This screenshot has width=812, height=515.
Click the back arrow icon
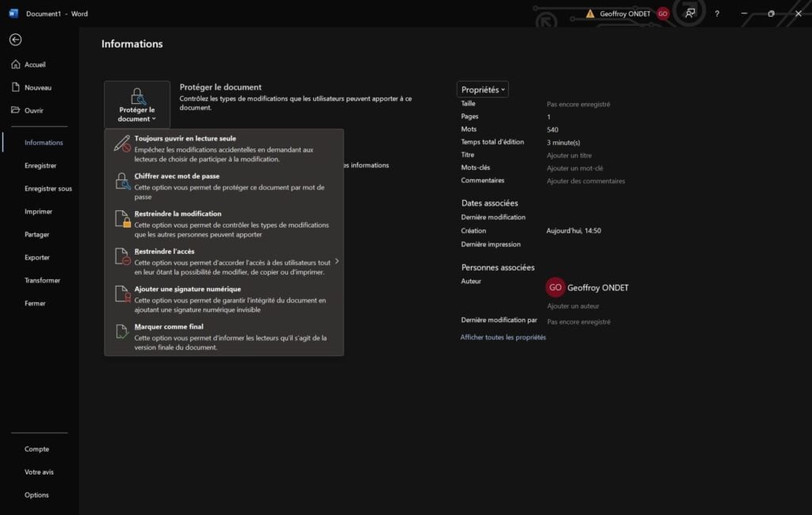(16, 40)
